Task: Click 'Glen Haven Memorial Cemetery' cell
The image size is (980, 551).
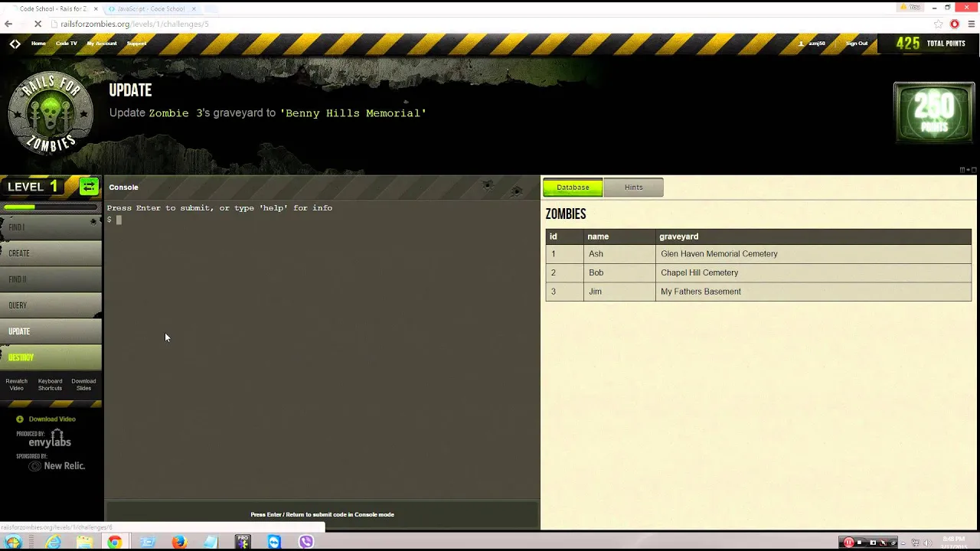Action: pos(814,254)
